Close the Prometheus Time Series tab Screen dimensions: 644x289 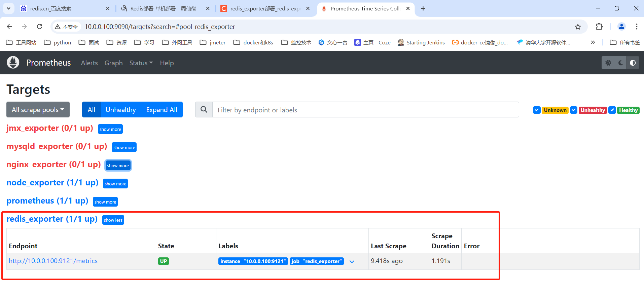[x=408, y=8]
